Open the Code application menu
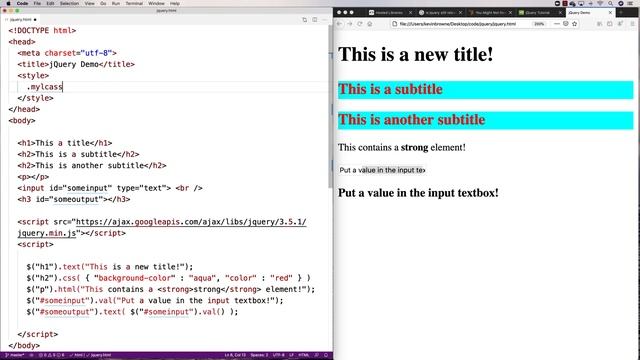This screenshot has height=360, width=640. (x=22, y=3)
